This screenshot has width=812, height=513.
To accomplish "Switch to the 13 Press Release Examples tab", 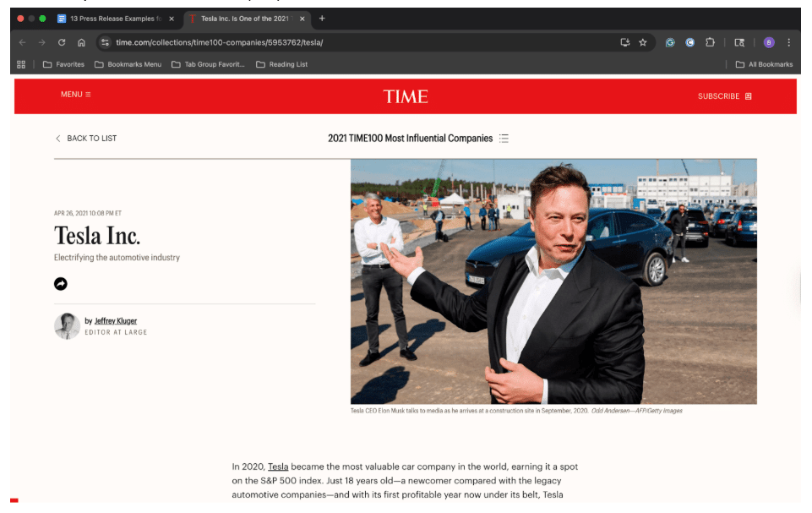I will pos(114,17).
